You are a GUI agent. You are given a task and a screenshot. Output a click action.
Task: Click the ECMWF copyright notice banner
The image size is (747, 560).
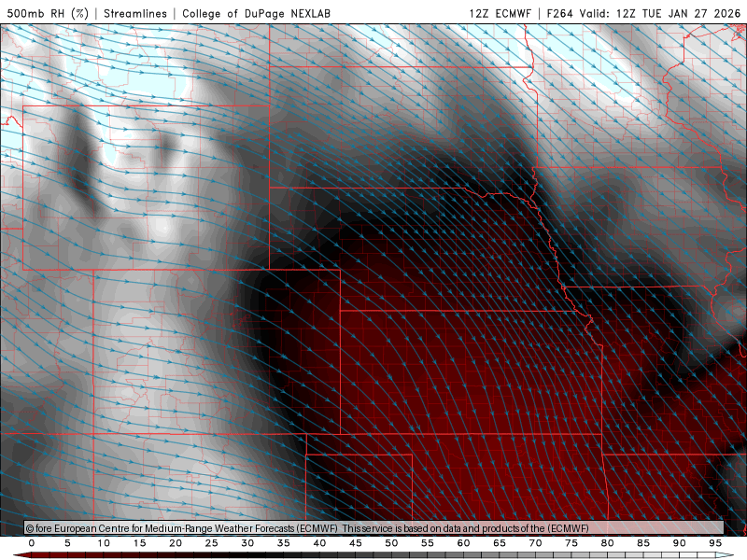373,528
